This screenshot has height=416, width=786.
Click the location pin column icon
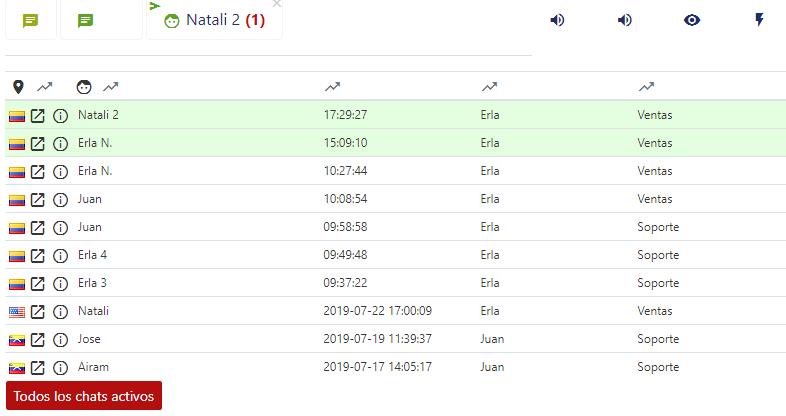(18, 88)
